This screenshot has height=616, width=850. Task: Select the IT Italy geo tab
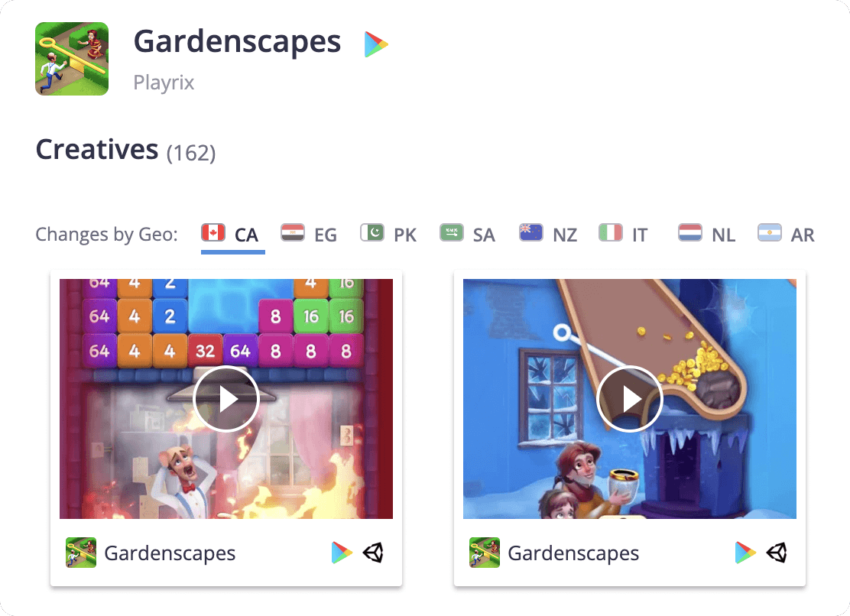pyautogui.click(x=624, y=235)
